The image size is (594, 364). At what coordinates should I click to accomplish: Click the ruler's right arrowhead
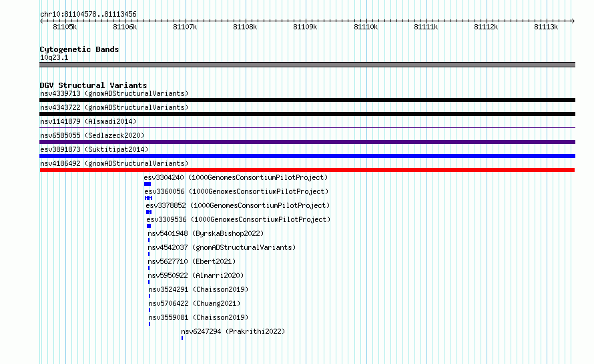tap(573, 21)
